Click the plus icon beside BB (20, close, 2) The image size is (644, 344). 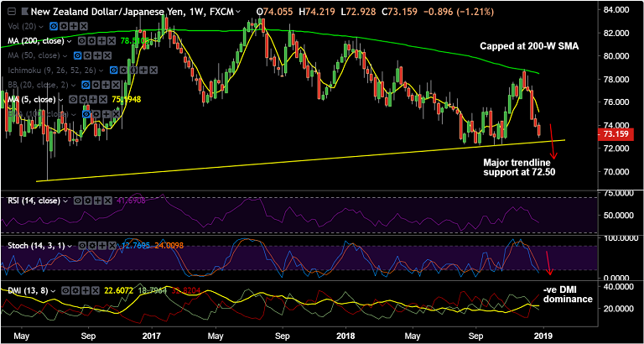[106, 85]
